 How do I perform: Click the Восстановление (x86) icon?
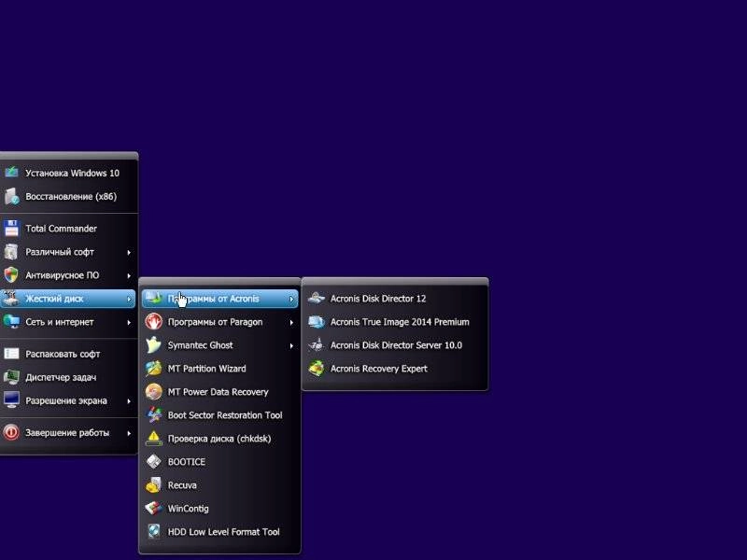(11, 196)
